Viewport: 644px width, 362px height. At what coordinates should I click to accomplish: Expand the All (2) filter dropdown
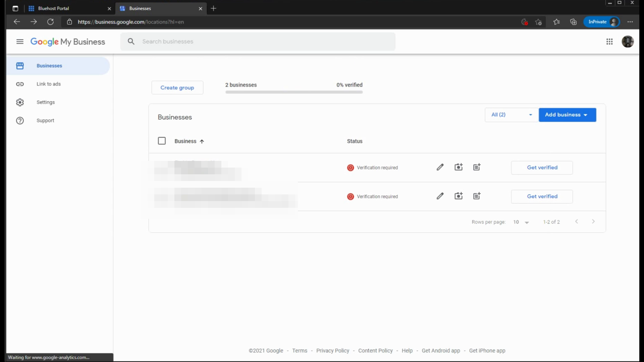click(x=511, y=115)
